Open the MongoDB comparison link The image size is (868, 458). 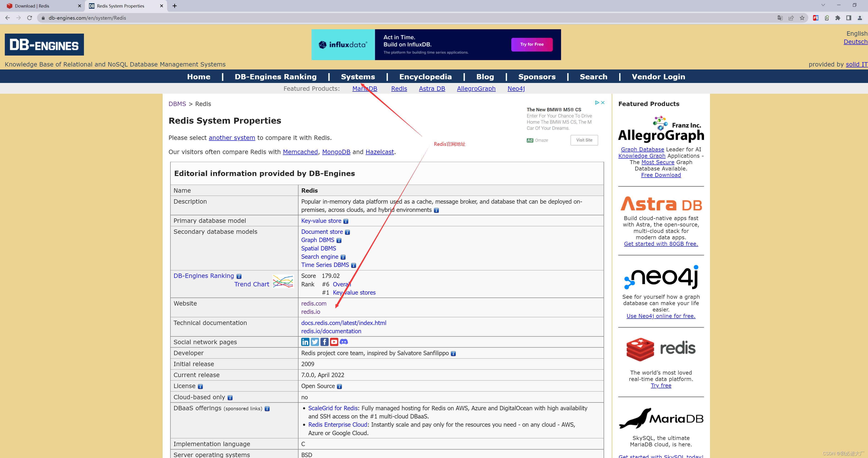coord(336,152)
